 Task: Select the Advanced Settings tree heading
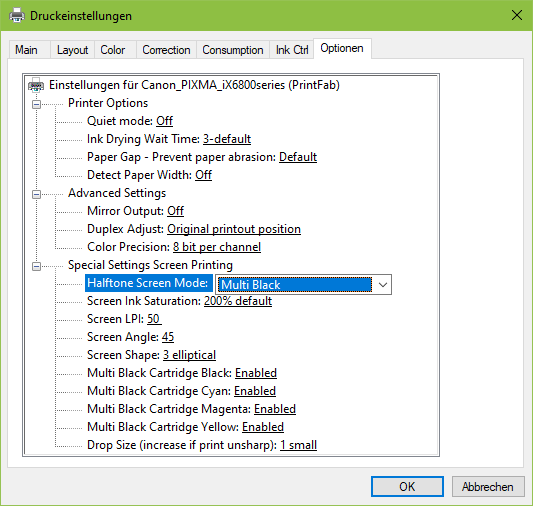click(117, 193)
